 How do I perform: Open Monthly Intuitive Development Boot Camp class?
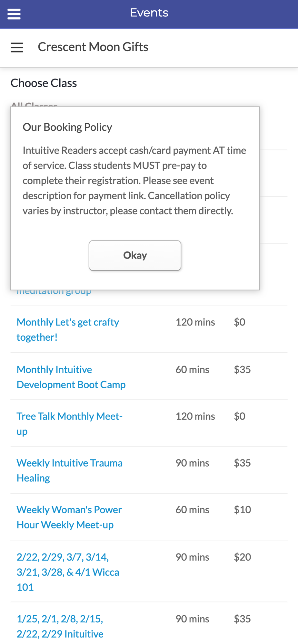71,377
